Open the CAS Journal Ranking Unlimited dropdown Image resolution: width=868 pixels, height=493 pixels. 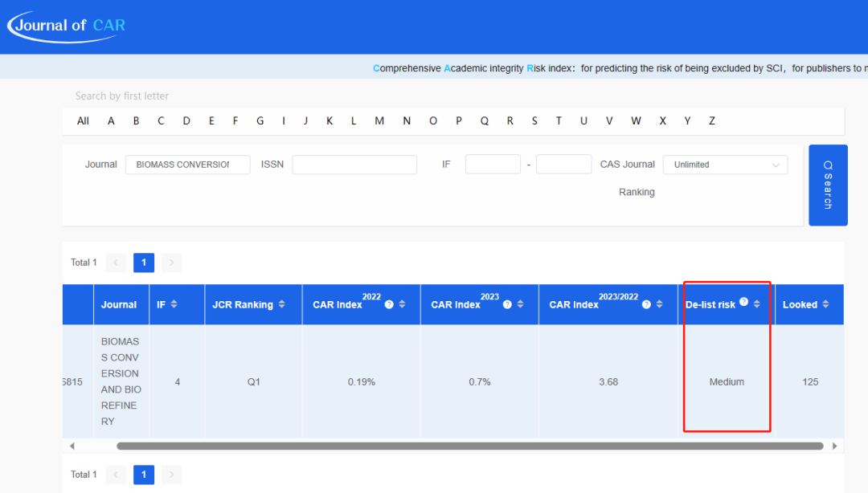pos(725,165)
